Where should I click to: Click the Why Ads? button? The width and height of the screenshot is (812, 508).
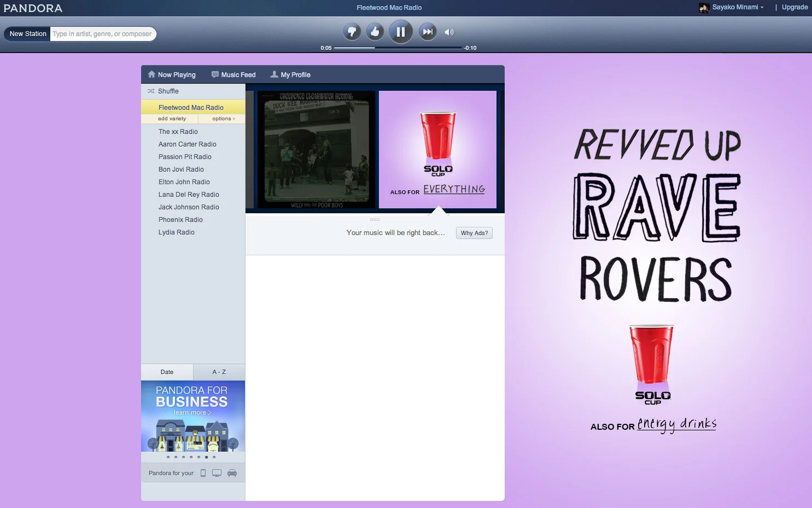[474, 233]
